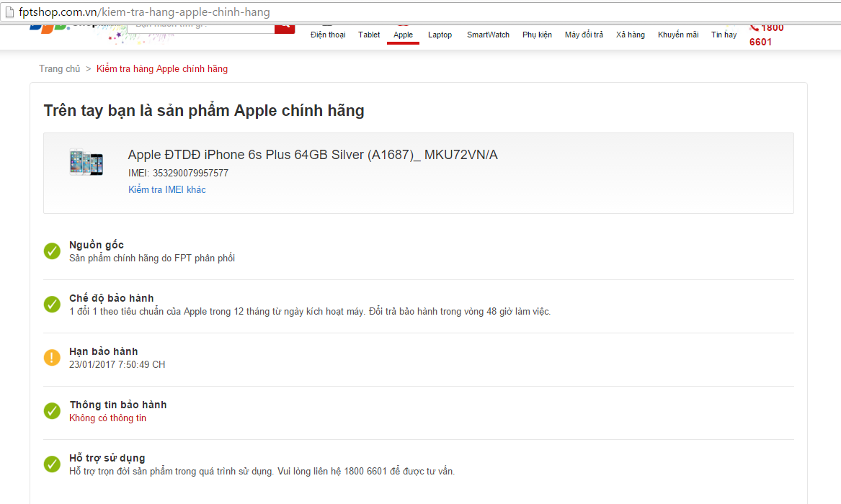Click the iPhone 6s Plus 64GB Silver title

(x=313, y=155)
